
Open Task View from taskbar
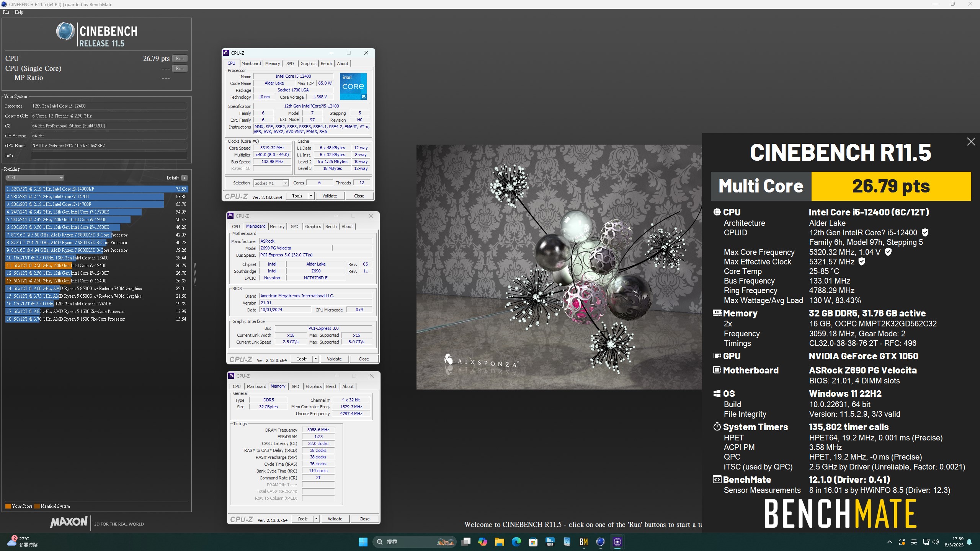(x=466, y=542)
